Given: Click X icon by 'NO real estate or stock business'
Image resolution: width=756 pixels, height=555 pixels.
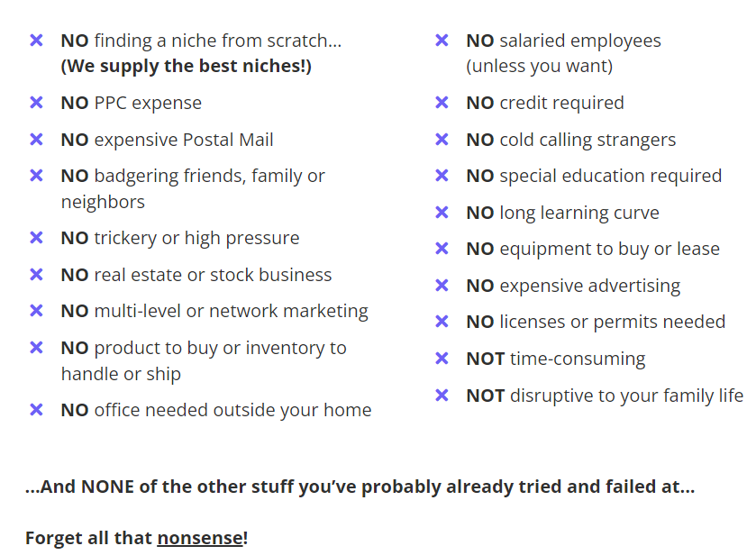Looking at the screenshot, I should [x=36, y=275].
